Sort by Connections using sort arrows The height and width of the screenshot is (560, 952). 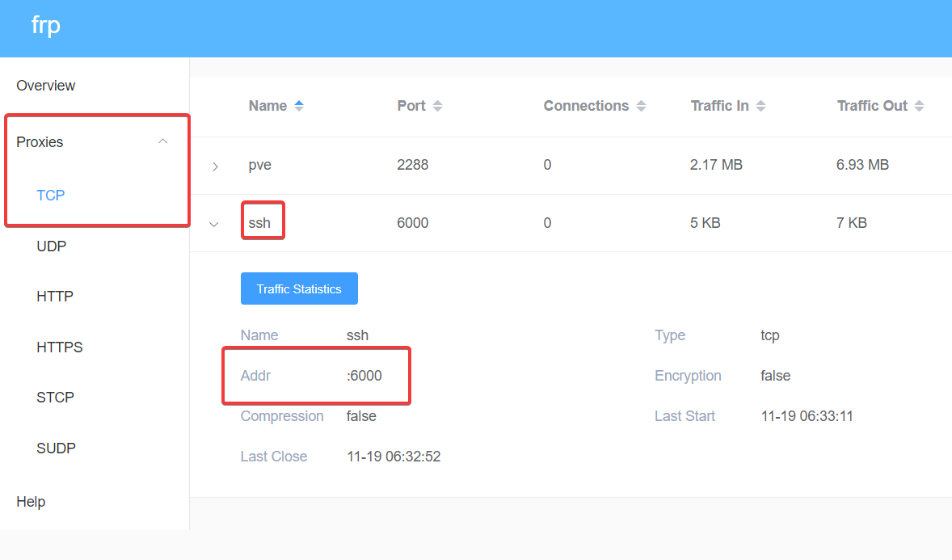pos(641,106)
